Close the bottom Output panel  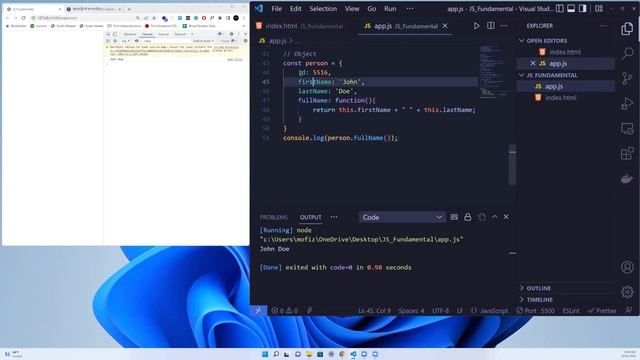point(506,217)
